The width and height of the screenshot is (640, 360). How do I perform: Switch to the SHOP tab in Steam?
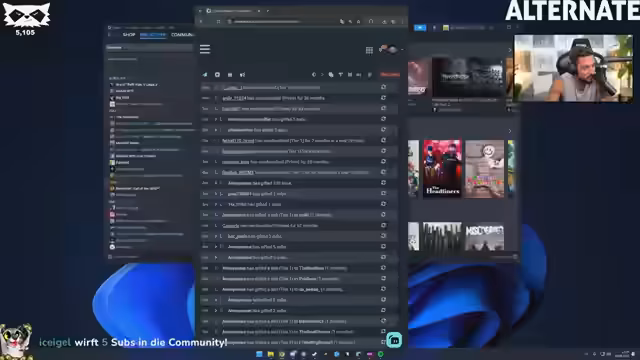click(x=129, y=35)
